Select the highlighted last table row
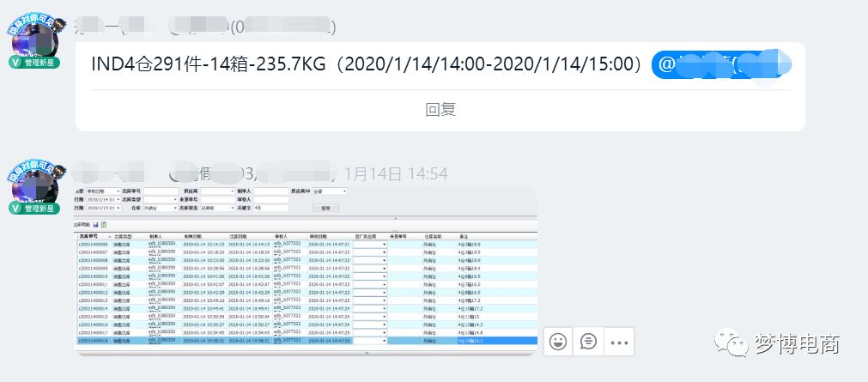 coord(306,341)
